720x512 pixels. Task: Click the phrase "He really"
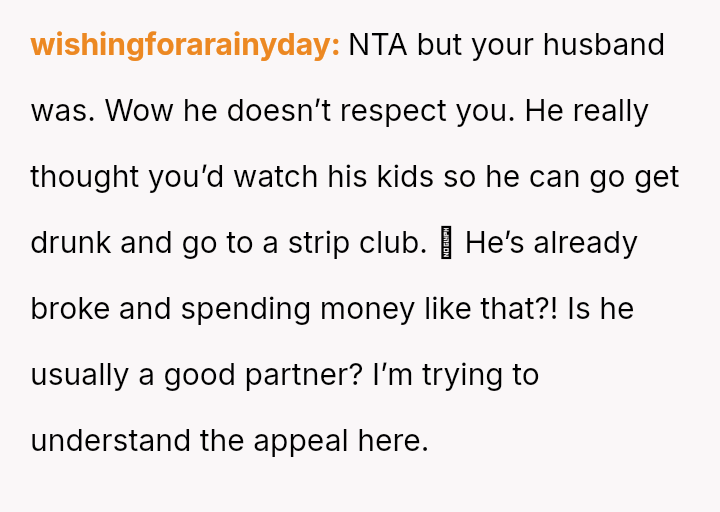pyautogui.click(x=586, y=112)
